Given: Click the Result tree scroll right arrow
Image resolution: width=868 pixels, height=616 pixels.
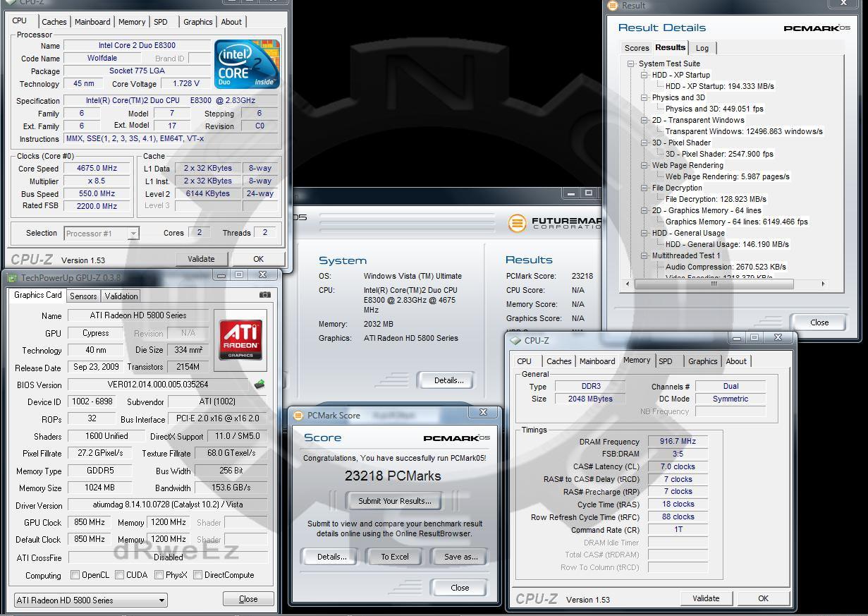Looking at the screenshot, I should pos(822,284).
